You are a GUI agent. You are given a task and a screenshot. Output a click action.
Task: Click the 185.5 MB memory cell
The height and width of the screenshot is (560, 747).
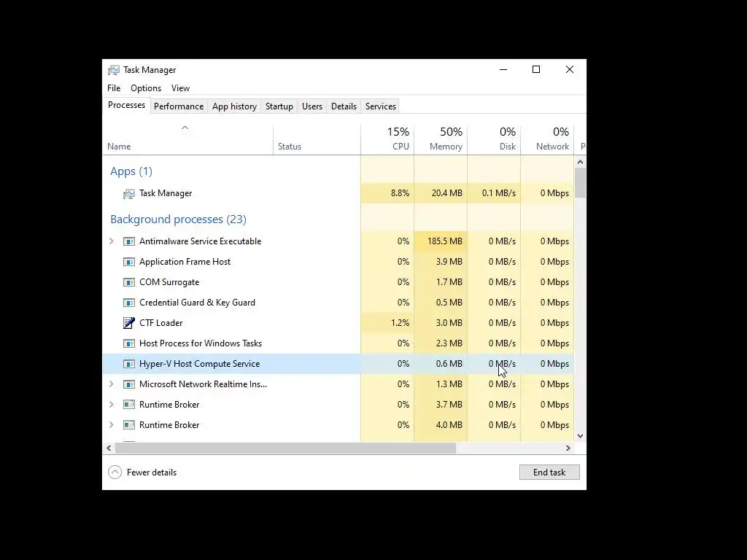tap(441, 241)
